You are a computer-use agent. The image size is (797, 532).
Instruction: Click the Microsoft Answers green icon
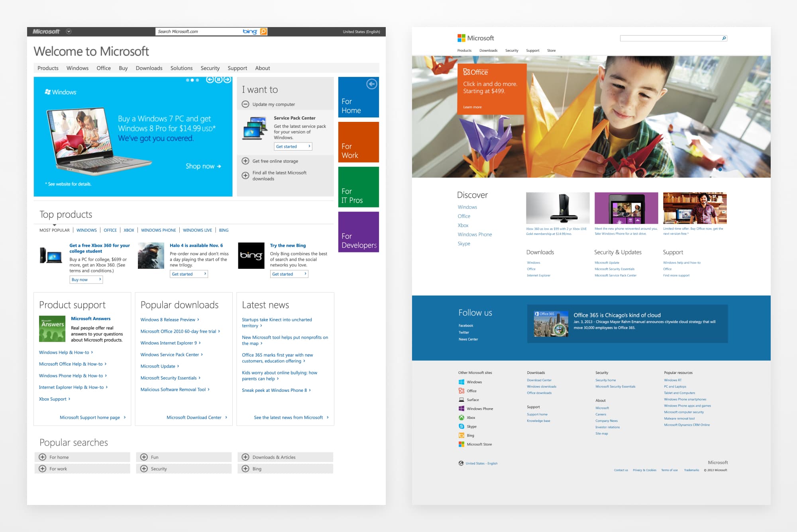pos(52,329)
